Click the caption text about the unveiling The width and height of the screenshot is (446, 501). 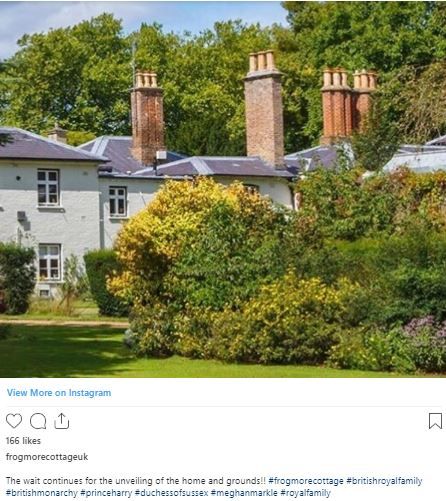coord(136,481)
